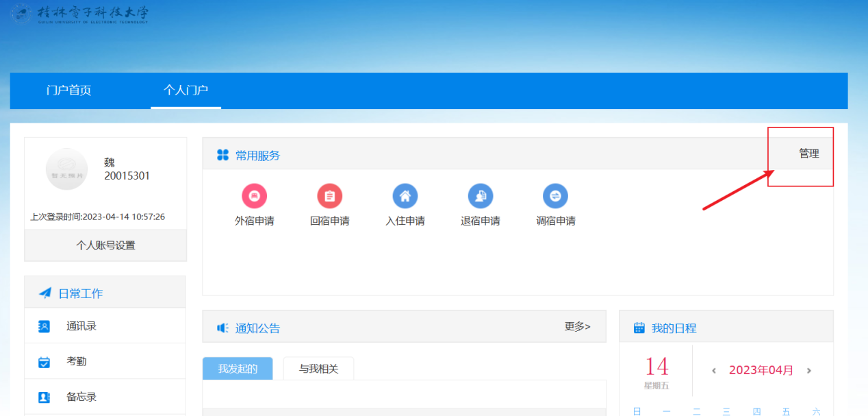This screenshot has height=416, width=868.
Task: Click the 备忘录 memo icon
Action: click(x=44, y=397)
